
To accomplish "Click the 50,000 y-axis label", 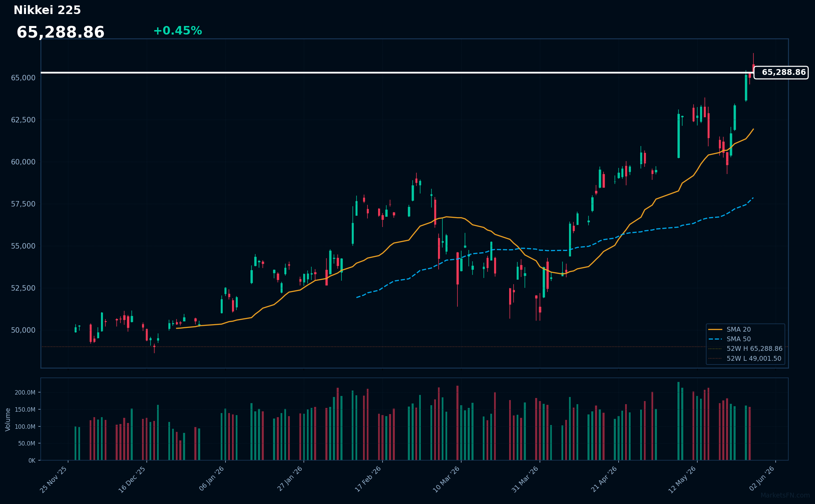I will pyautogui.click(x=23, y=330).
